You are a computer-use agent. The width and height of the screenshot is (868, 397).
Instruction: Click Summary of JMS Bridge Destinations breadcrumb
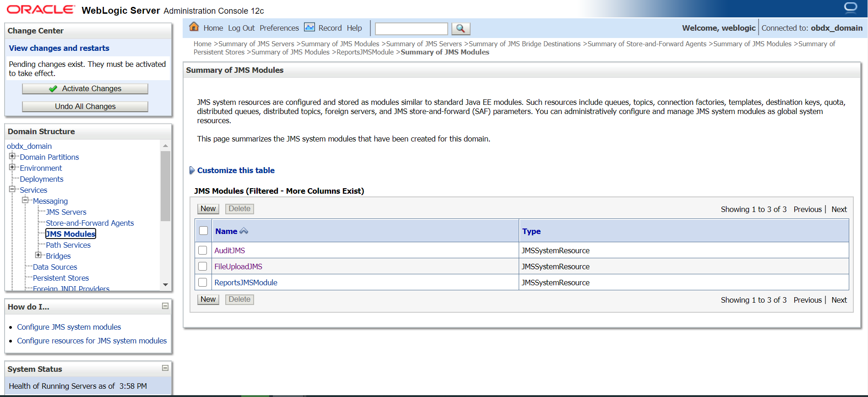click(525, 44)
